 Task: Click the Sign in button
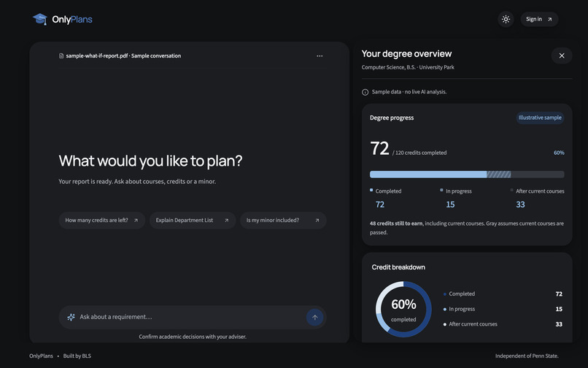539,19
